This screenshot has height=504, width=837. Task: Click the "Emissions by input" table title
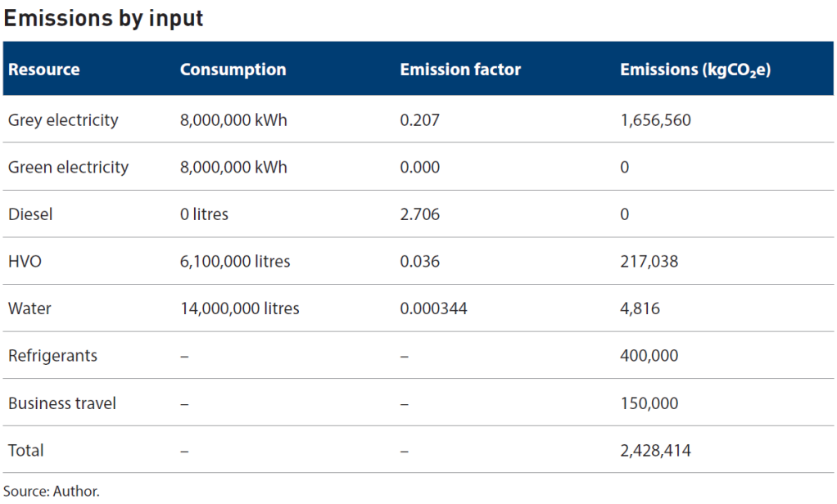[x=104, y=18]
